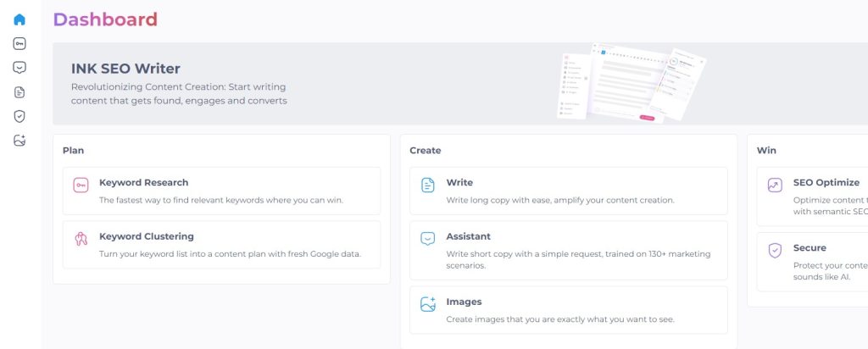Open the Secure shield icon in sidebar
Image resolution: width=868 pixels, height=349 pixels.
click(19, 116)
